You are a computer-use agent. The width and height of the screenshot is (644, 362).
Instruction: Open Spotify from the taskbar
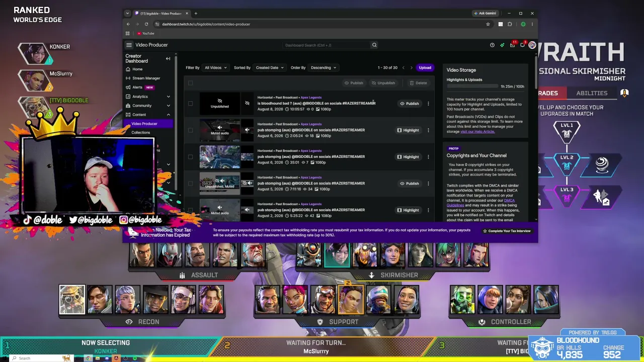(135, 358)
